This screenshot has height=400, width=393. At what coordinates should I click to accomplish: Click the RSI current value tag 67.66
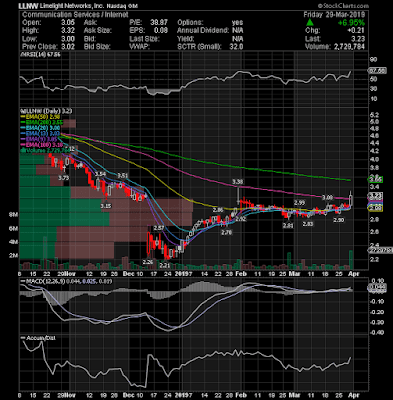tap(377, 71)
